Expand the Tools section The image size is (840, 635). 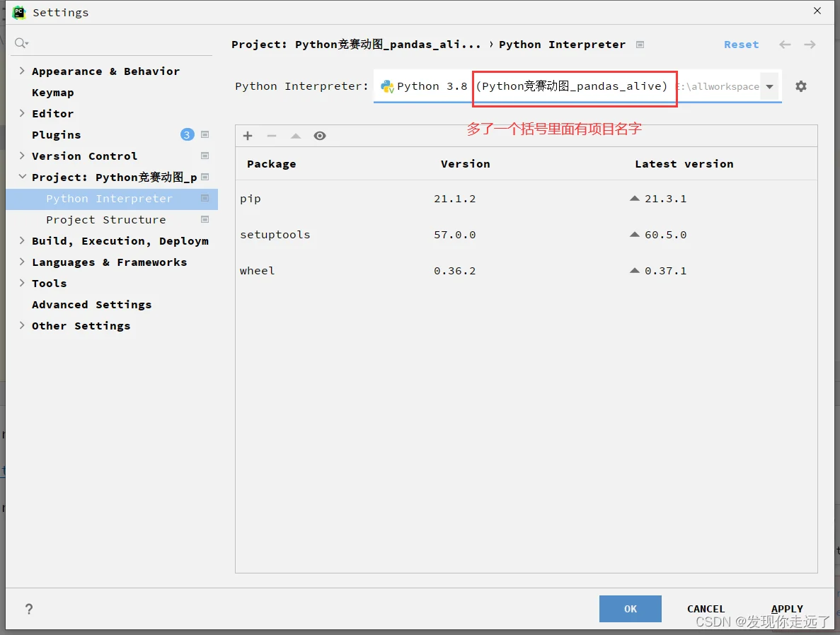22,283
